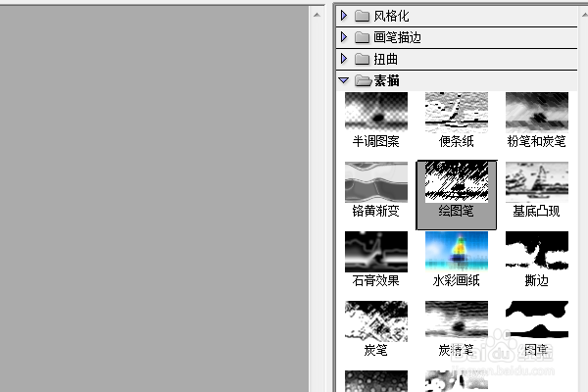
Task: Select the 便条纸 filter thumbnail
Action: tap(457, 112)
